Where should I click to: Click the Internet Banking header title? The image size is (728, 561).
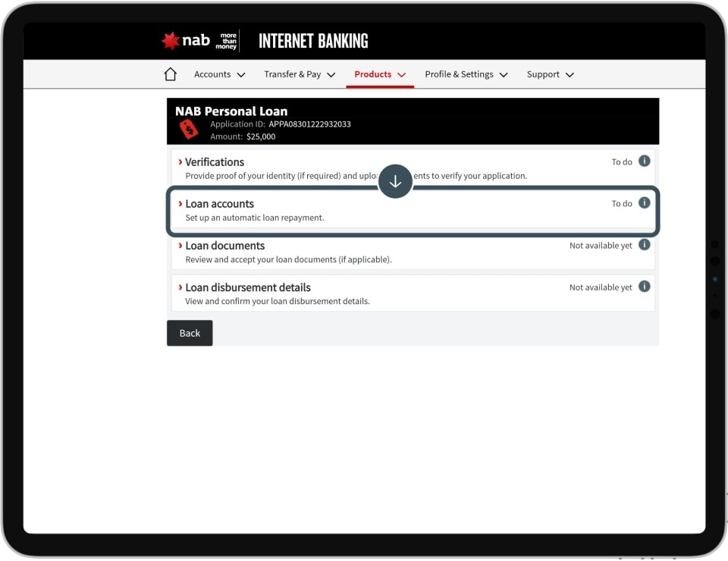(x=313, y=41)
